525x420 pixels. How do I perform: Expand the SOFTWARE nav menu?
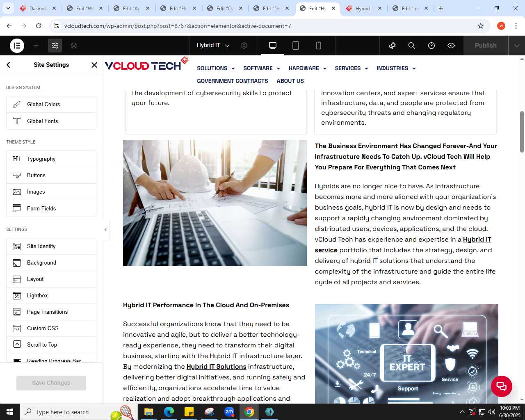coord(262,68)
